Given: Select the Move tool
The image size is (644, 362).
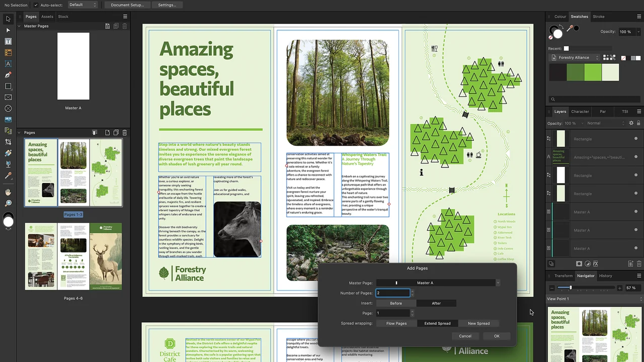Looking at the screenshot, I should (x=8, y=19).
